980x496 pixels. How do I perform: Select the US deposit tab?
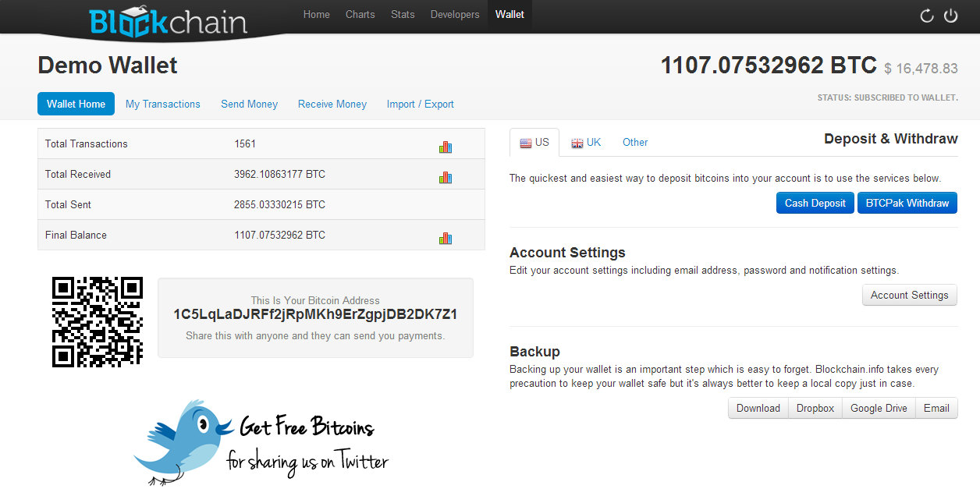(534, 143)
